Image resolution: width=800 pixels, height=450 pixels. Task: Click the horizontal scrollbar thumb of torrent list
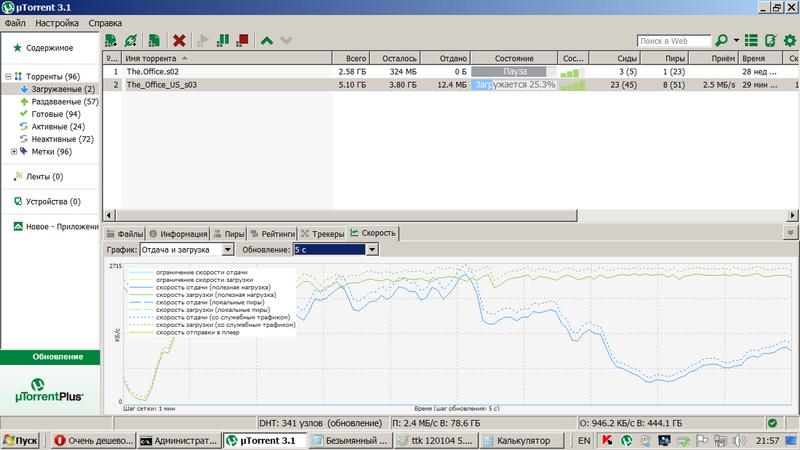345,215
